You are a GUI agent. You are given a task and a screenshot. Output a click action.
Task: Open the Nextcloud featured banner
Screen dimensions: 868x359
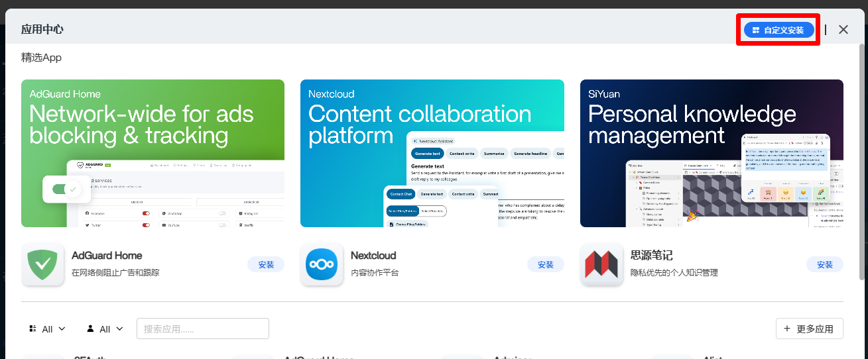pyautogui.click(x=432, y=154)
